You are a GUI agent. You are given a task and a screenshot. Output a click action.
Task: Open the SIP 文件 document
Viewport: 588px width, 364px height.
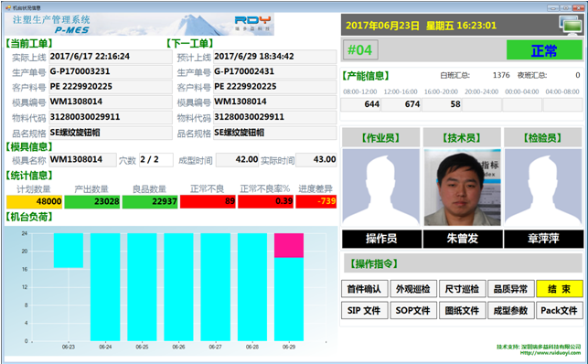pos(364,310)
